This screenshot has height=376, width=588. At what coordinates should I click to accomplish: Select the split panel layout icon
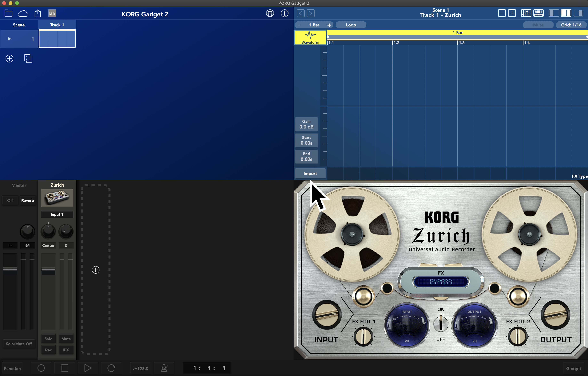566,13
